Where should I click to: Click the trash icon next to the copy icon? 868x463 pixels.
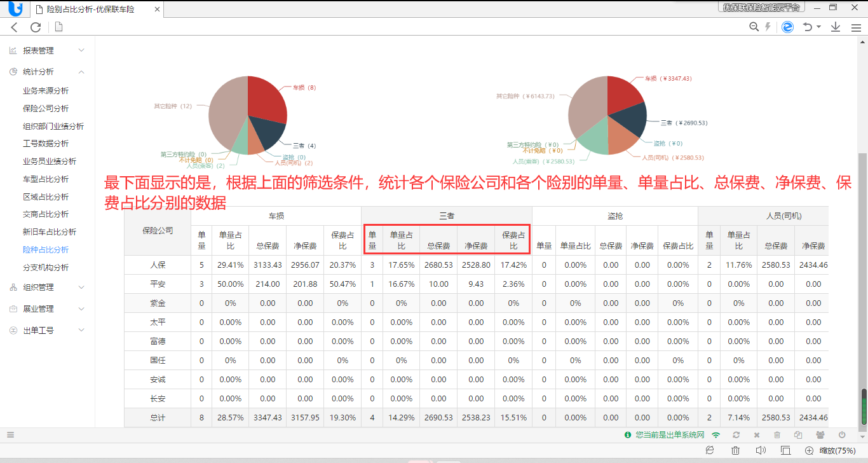click(777, 435)
